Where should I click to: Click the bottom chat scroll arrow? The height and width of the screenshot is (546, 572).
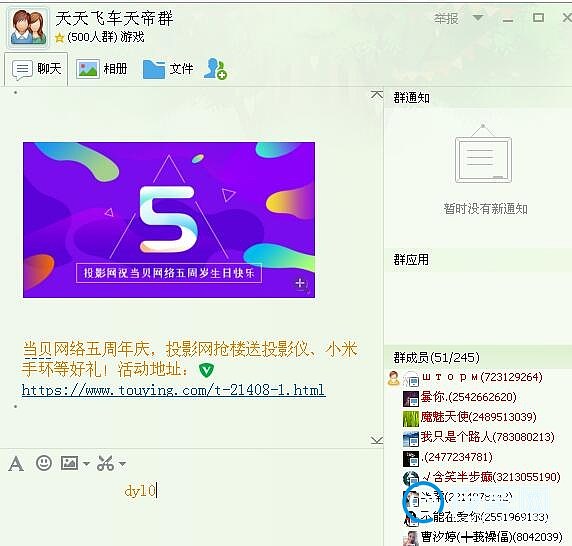377,439
